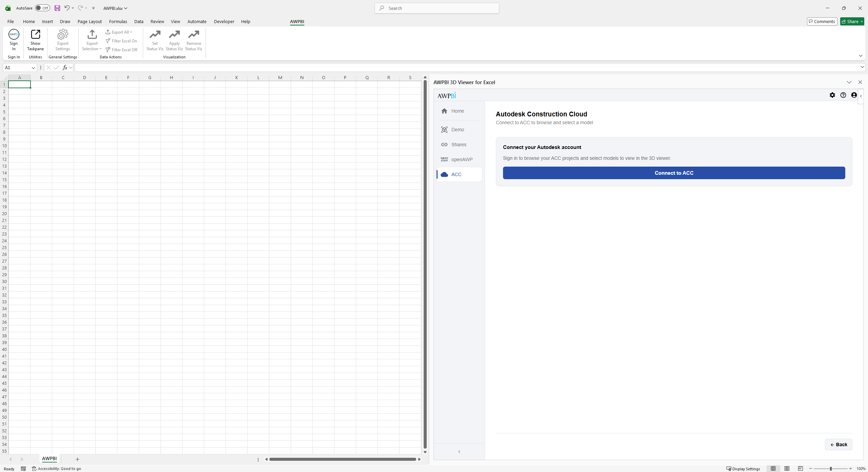868x472 pixels.
Task: Open the taskpane options chevron menu
Action: [849, 82]
